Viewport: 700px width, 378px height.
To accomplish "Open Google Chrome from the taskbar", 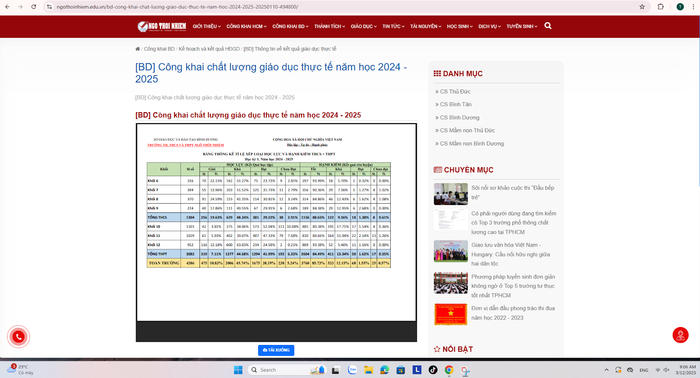I will click(449, 370).
